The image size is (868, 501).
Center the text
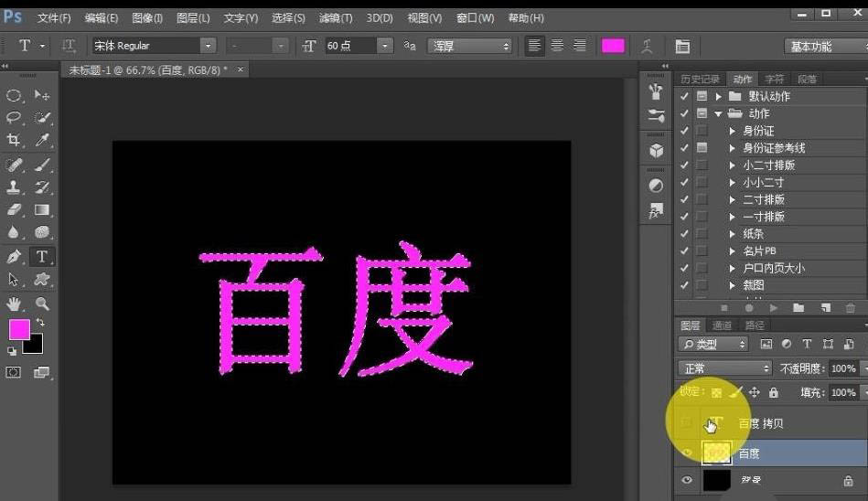pos(557,46)
